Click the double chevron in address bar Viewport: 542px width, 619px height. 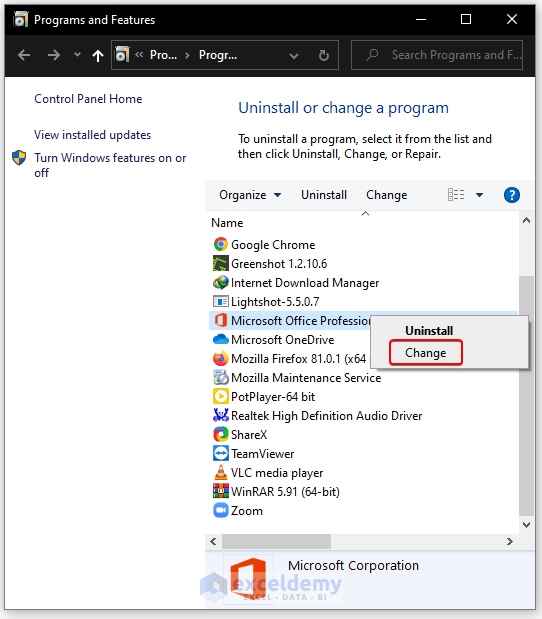[x=139, y=54]
